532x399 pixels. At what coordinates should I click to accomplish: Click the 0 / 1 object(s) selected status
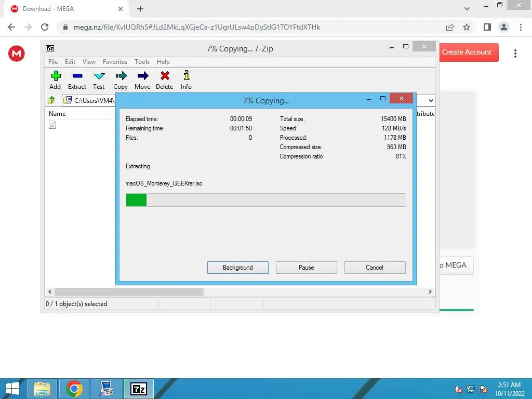click(76, 304)
